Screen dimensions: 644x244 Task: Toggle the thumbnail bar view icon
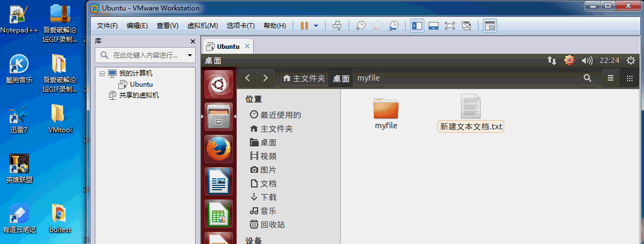(434, 26)
